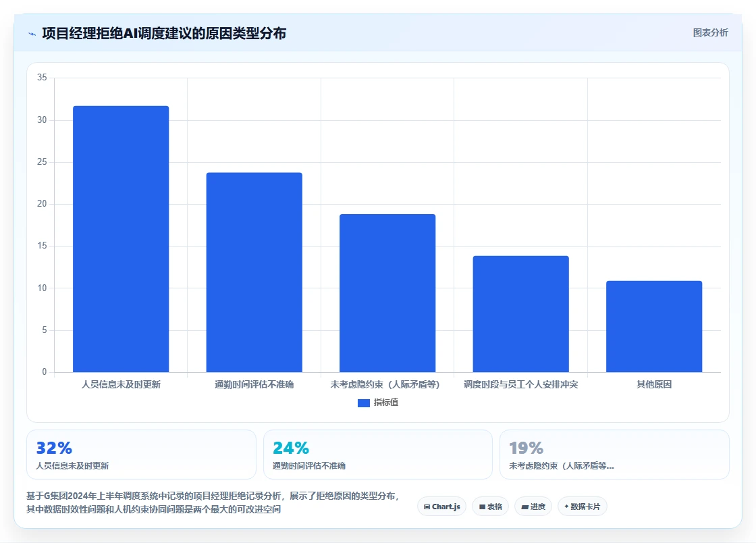Screen dimensions: 756x543
Task: Select the 表格 tag
Action: 490,507
